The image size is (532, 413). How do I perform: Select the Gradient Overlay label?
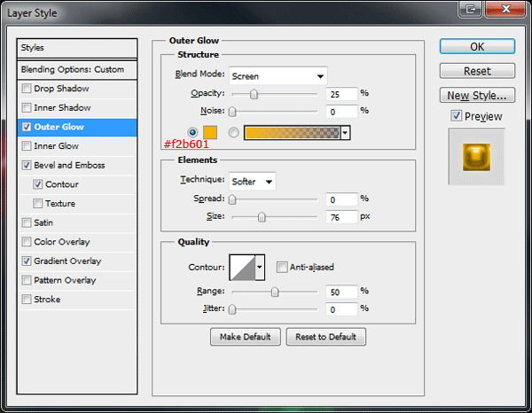(x=67, y=261)
